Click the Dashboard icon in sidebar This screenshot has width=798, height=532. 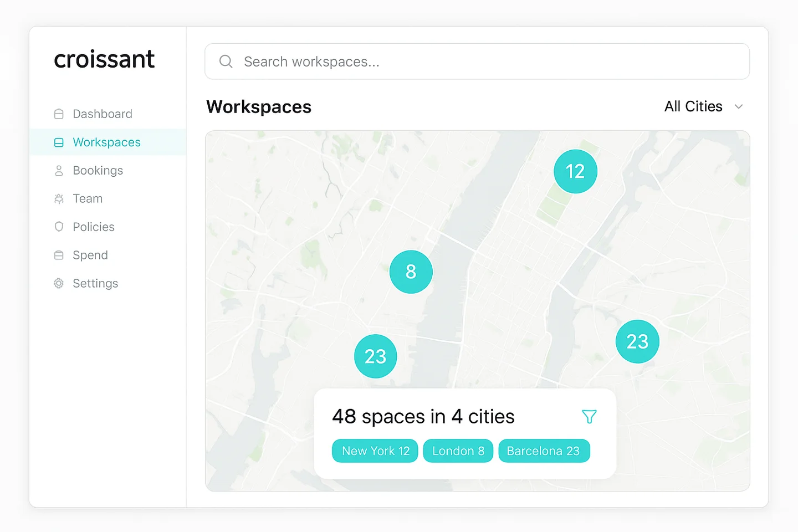click(59, 114)
